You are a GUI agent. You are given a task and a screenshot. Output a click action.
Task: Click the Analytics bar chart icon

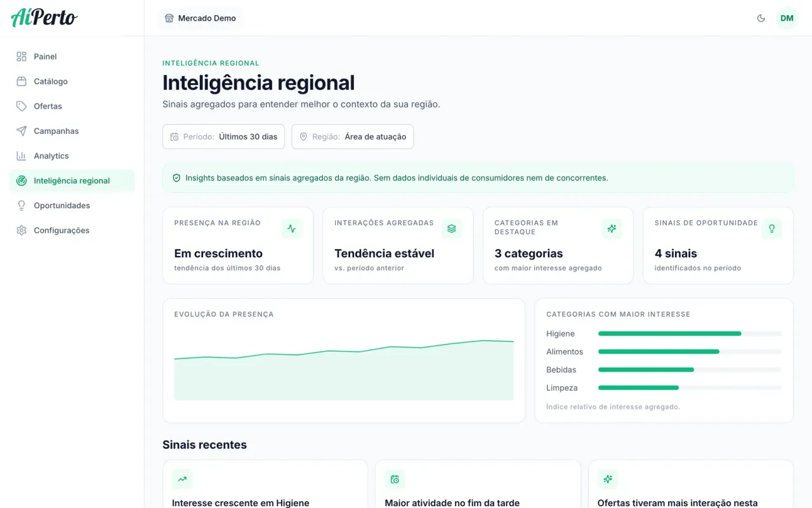pyautogui.click(x=22, y=156)
